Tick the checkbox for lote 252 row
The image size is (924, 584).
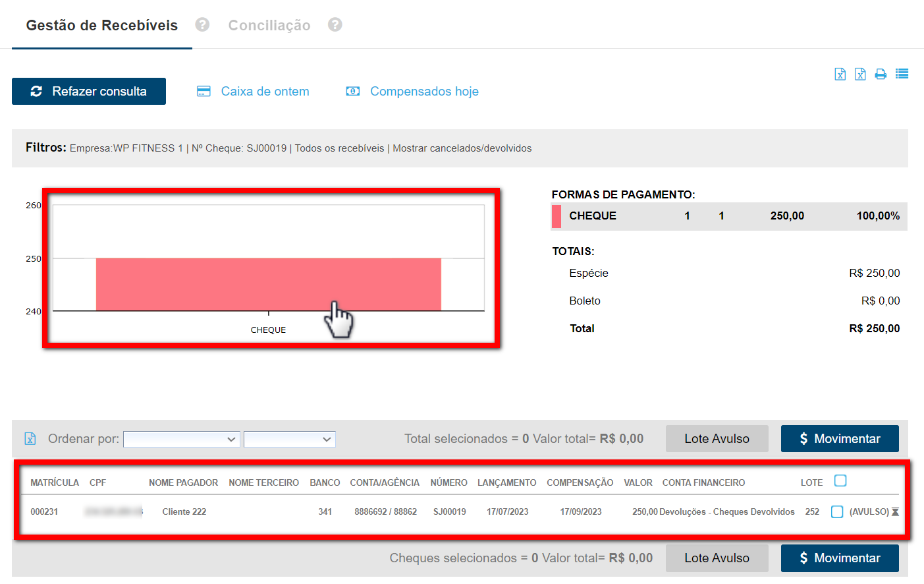click(x=837, y=512)
